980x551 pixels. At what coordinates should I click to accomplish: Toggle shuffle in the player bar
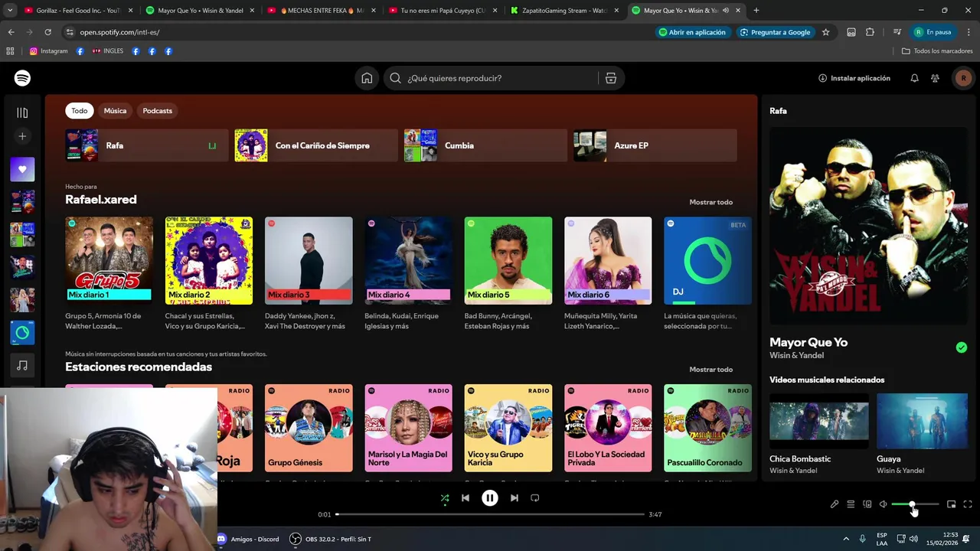coord(445,498)
